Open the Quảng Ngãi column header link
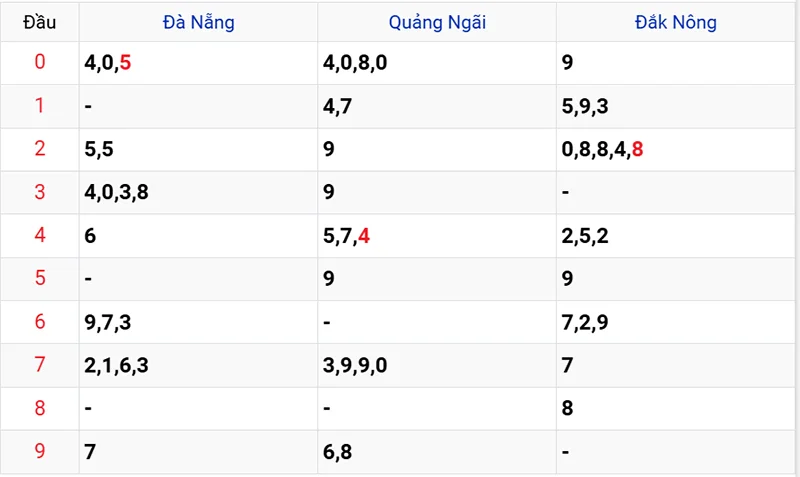This screenshot has height=477, width=800. (x=437, y=22)
